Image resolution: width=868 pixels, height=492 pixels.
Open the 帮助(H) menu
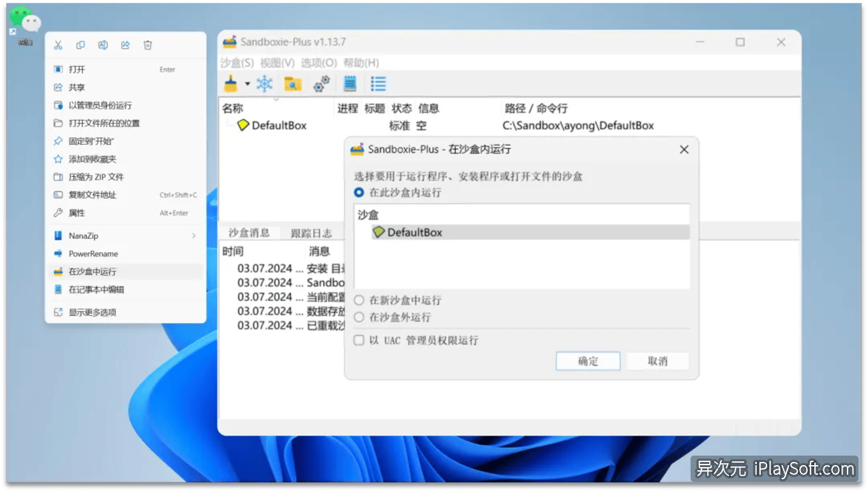(x=361, y=63)
